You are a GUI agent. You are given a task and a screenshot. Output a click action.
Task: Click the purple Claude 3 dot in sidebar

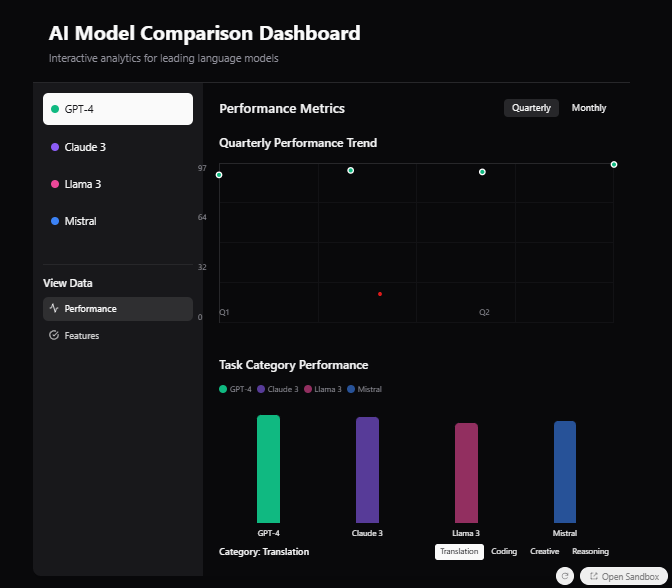tap(55, 147)
